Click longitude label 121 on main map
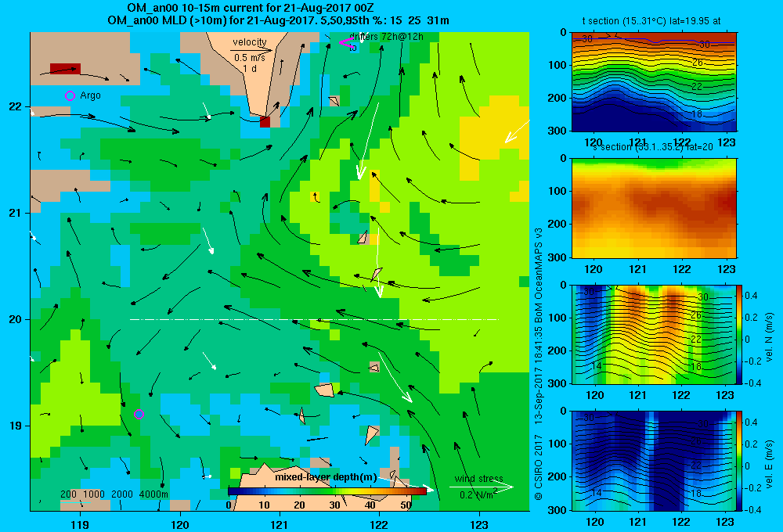The height and width of the screenshot is (532, 783). click(x=280, y=524)
